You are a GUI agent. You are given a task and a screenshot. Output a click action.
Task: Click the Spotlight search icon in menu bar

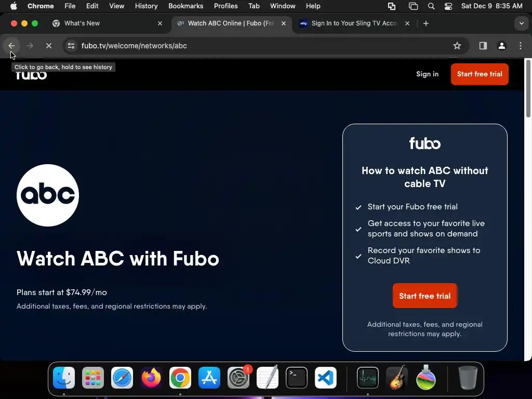tap(431, 6)
